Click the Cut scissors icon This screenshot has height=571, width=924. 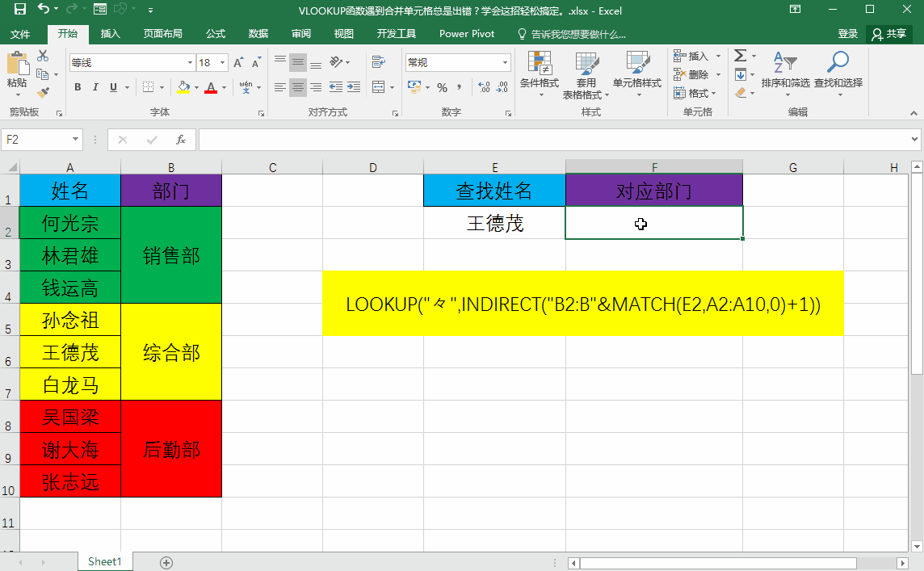(43, 56)
